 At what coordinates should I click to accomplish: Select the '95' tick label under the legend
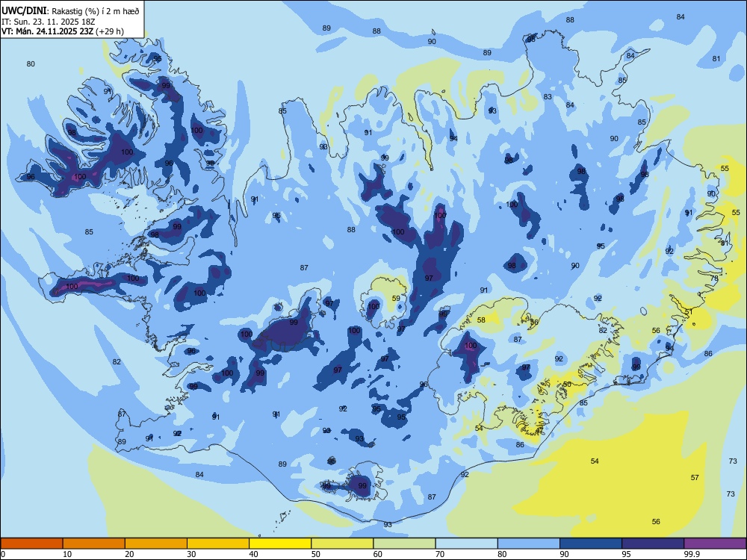[627, 554]
